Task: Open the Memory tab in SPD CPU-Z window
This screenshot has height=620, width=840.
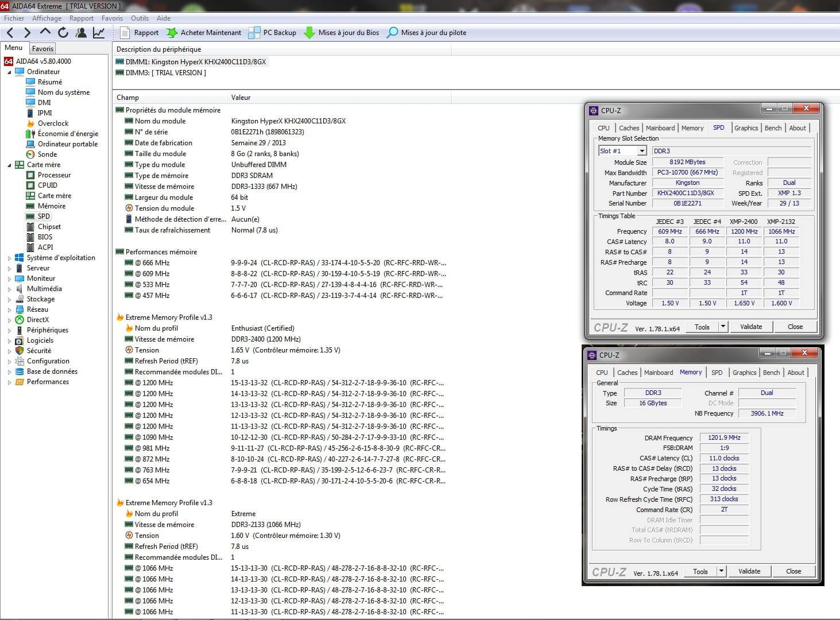Action: 692,128
